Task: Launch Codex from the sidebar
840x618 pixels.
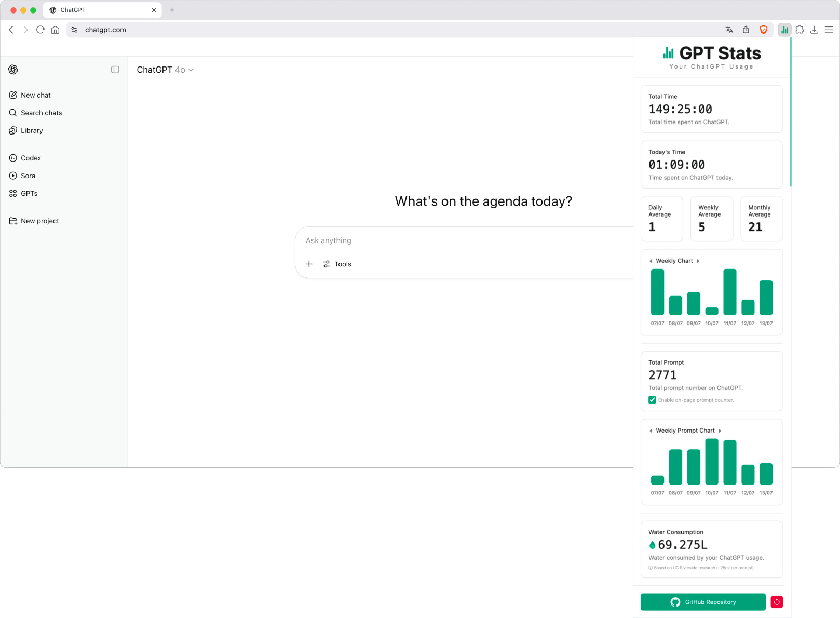Action: tap(30, 158)
